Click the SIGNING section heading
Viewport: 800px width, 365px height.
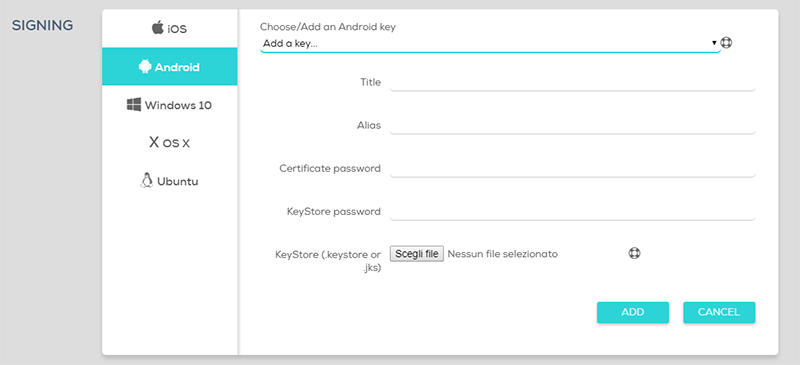pyautogui.click(x=42, y=25)
